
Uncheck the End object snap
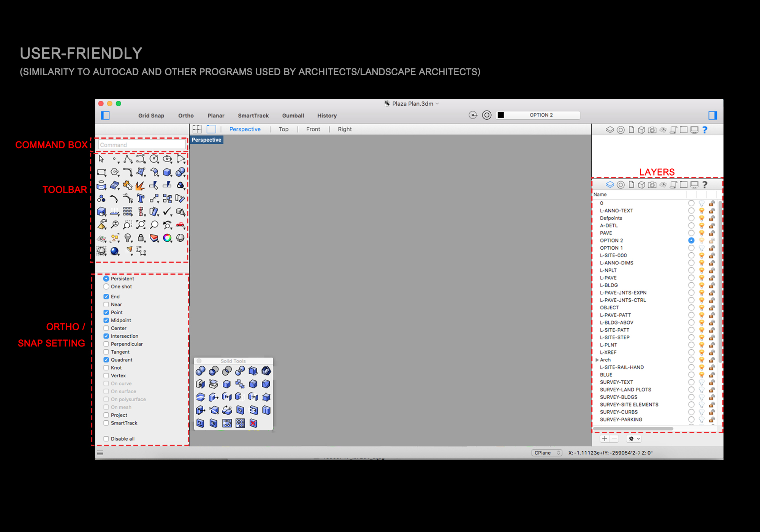[x=106, y=296]
